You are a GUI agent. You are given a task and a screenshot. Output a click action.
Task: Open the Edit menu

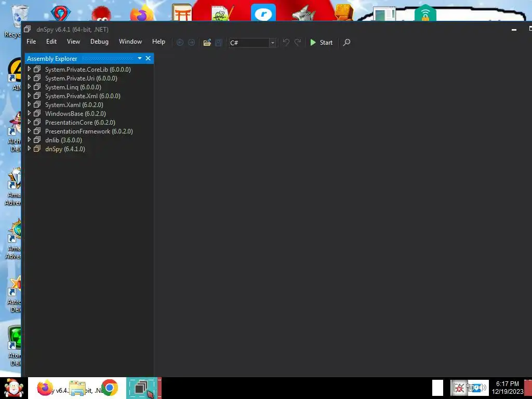[x=51, y=42]
